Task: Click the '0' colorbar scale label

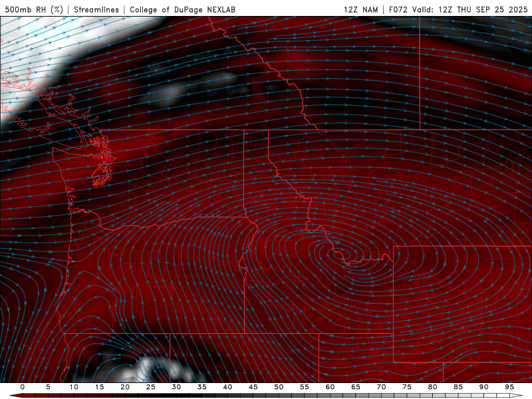Action: pyautogui.click(x=23, y=387)
